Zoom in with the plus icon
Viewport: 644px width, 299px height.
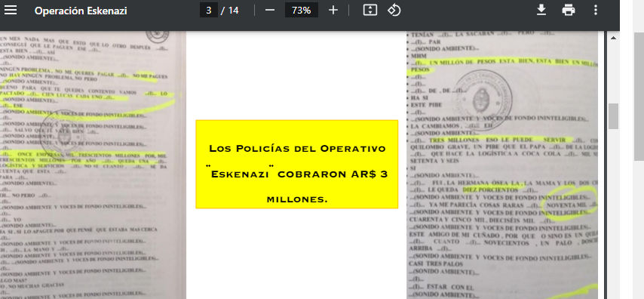coord(333,11)
